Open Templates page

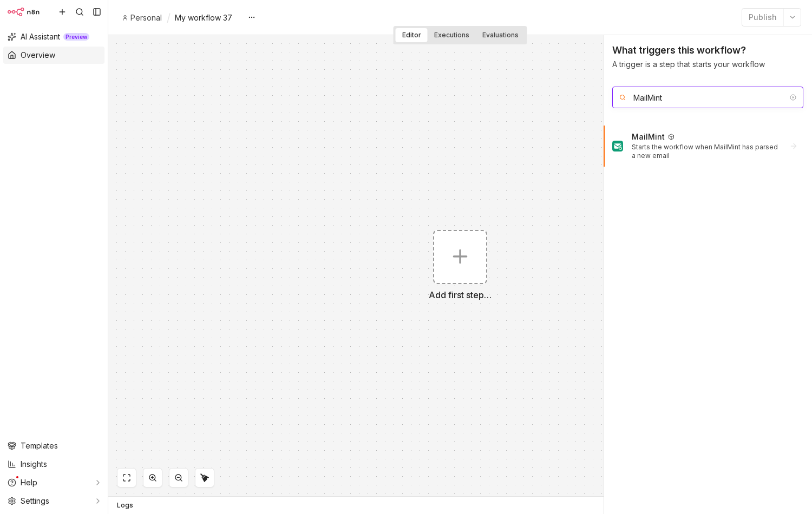coord(54,446)
